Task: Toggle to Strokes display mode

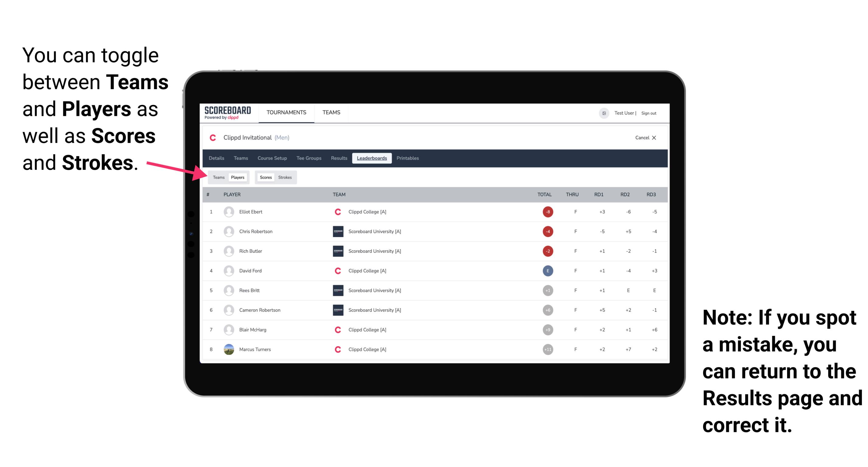Action: pos(286,176)
